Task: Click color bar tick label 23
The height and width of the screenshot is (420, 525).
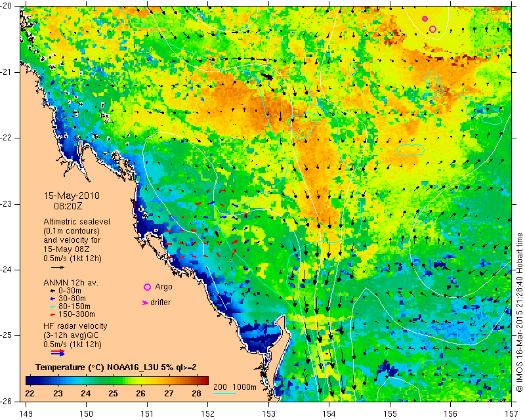Action: pos(58,393)
